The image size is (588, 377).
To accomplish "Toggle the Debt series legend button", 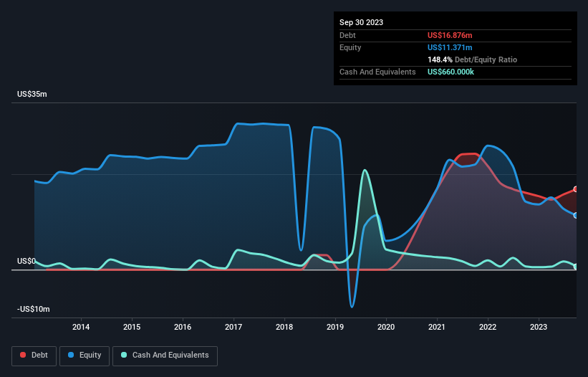I will click(x=34, y=355).
